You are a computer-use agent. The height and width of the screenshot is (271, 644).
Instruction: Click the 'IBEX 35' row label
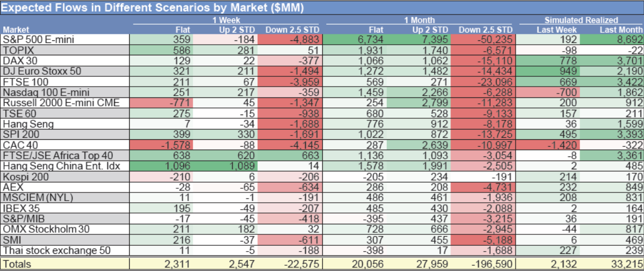(20, 209)
